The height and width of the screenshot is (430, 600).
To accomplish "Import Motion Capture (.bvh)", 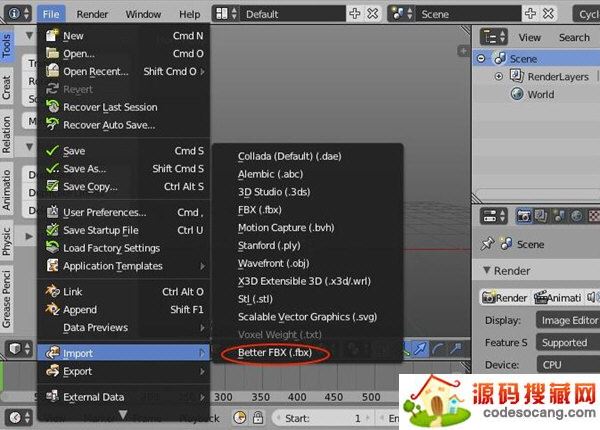I will (308, 228).
